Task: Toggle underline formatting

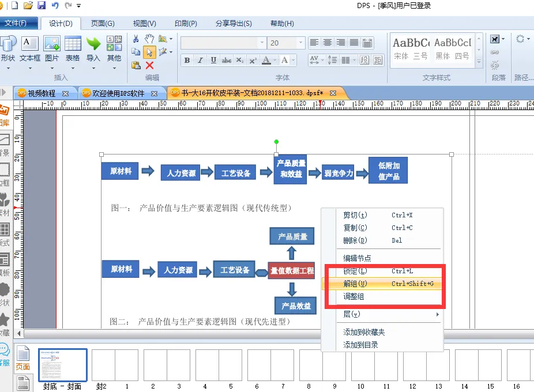Action: click(213, 60)
